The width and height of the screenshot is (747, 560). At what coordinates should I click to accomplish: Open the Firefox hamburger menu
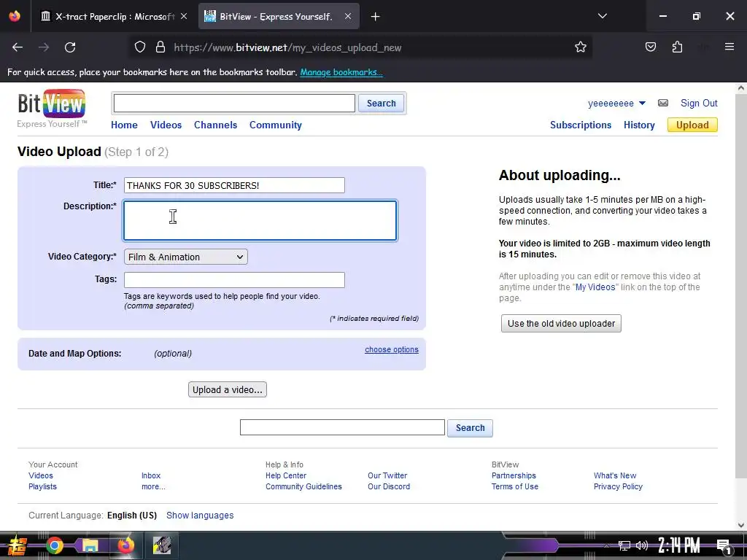pos(729,47)
